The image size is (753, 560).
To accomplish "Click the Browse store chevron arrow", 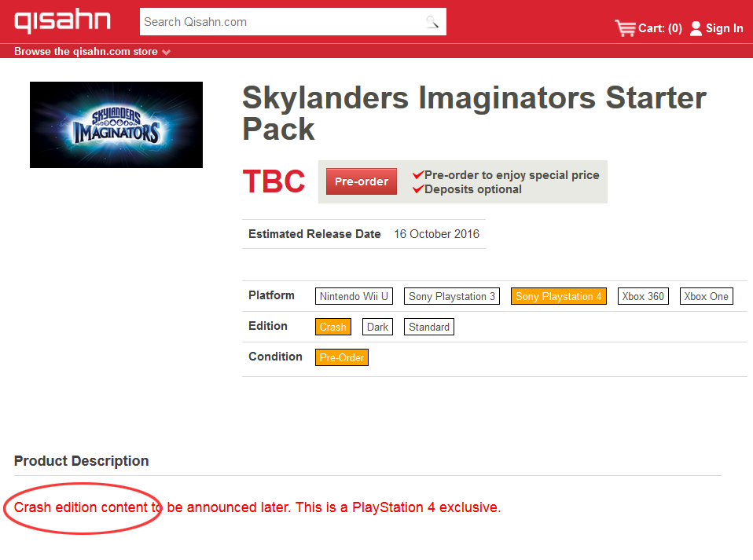I will point(166,53).
